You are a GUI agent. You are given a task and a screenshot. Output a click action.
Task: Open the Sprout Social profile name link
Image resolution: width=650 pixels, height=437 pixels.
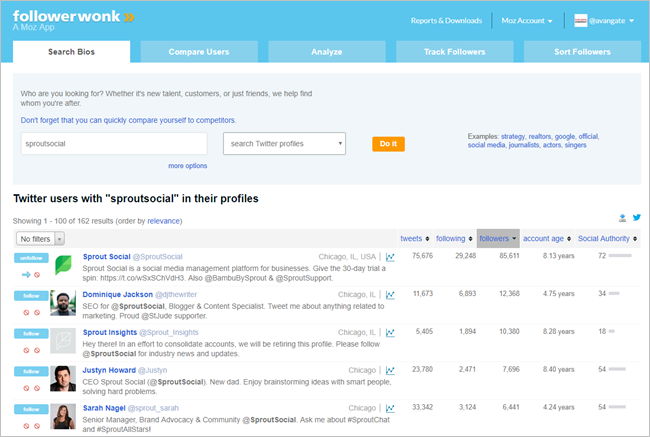coord(107,257)
